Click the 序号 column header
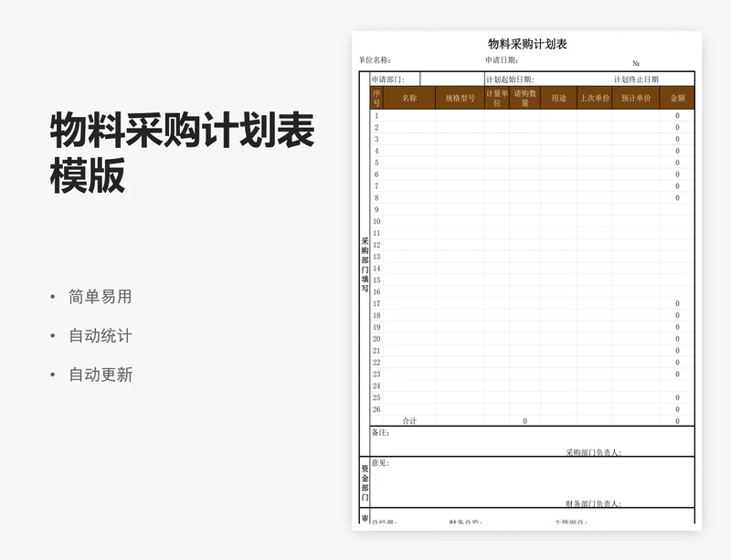The height and width of the screenshot is (560, 731). (376, 98)
